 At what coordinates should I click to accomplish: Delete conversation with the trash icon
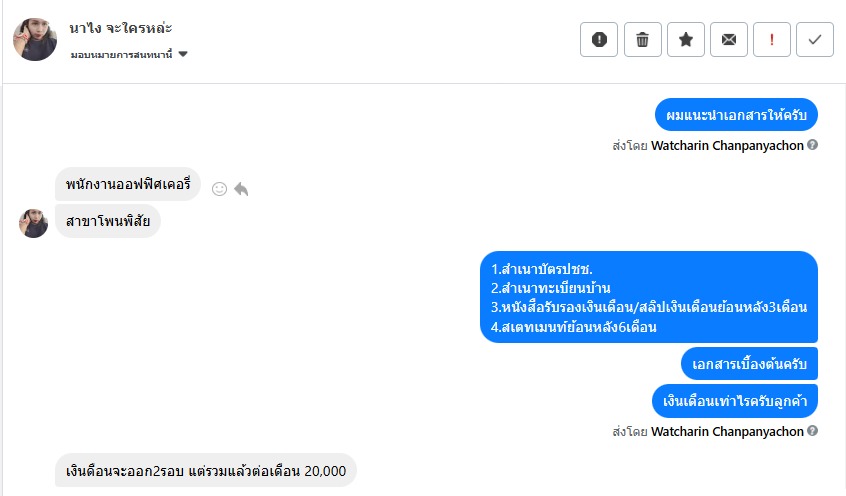[x=642, y=40]
